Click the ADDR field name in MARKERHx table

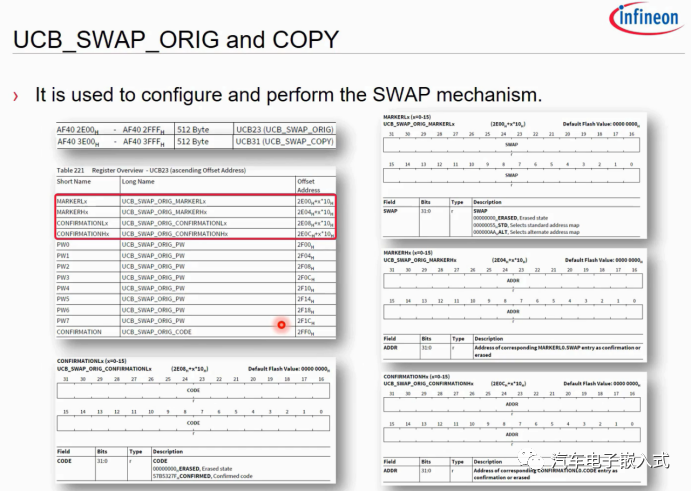391,348
